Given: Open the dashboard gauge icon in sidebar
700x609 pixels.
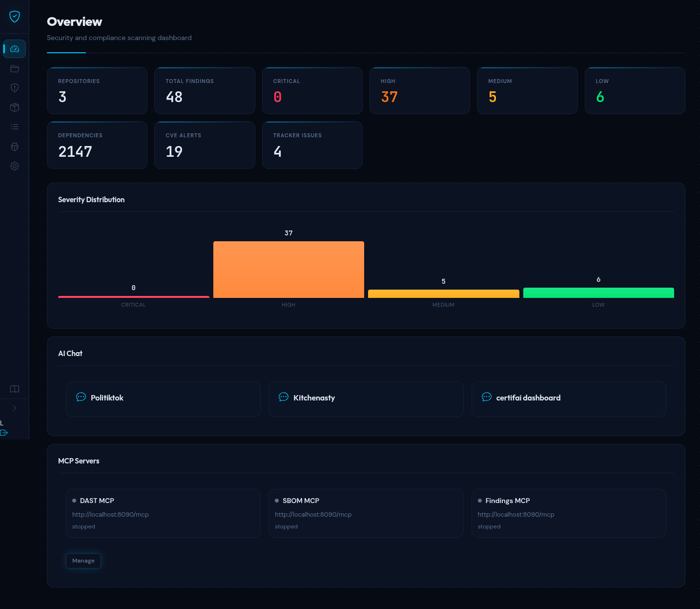Looking at the screenshot, I should [x=15, y=49].
